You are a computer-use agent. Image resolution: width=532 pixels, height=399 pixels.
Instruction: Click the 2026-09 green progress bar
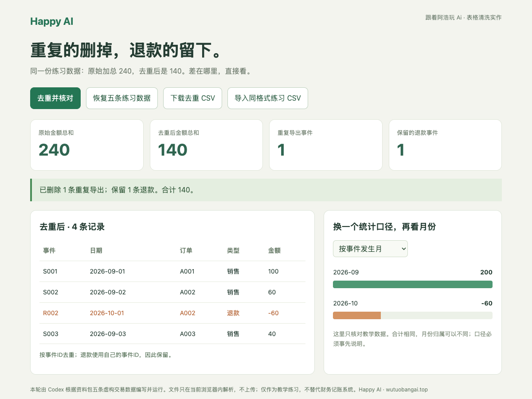(x=413, y=284)
